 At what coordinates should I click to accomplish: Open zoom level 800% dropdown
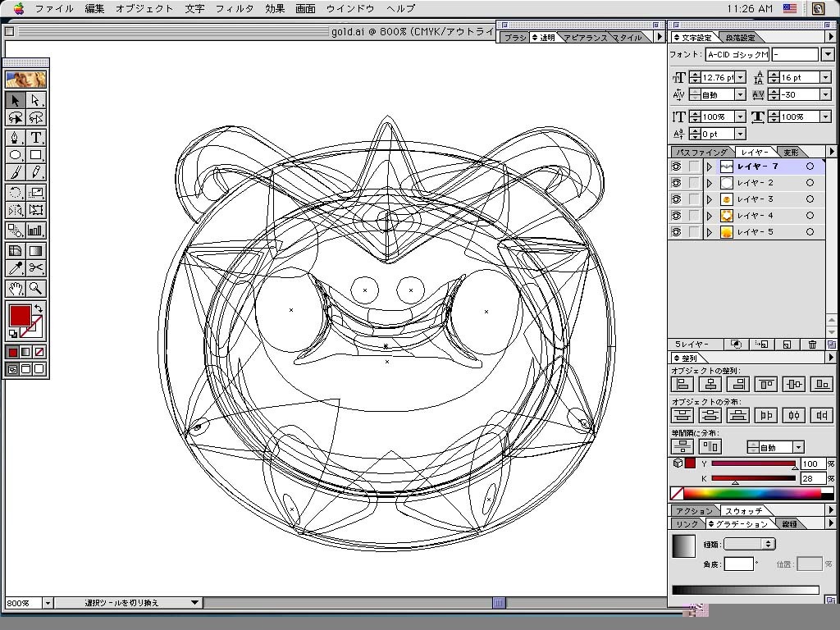pyautogui.click(x=47, y=603)
